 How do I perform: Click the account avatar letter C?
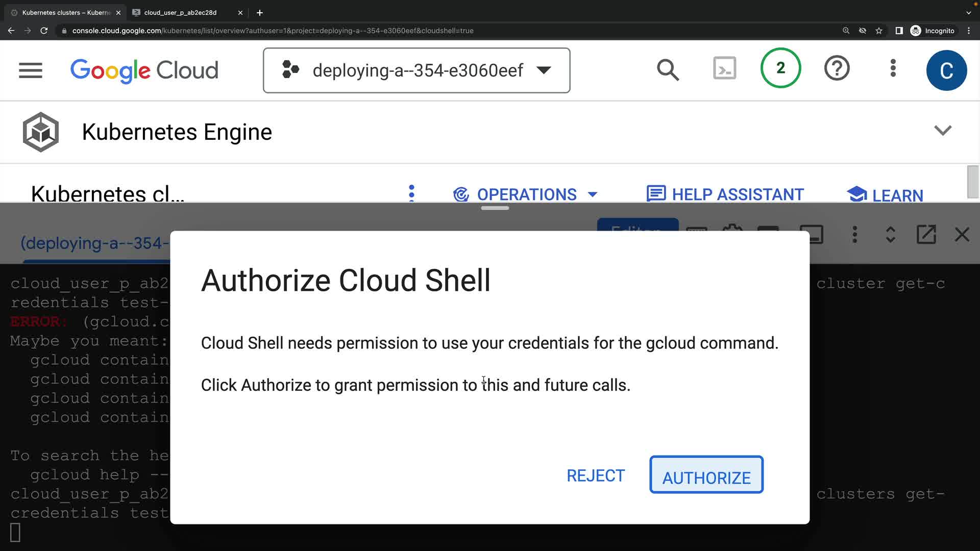coord(946,70)
